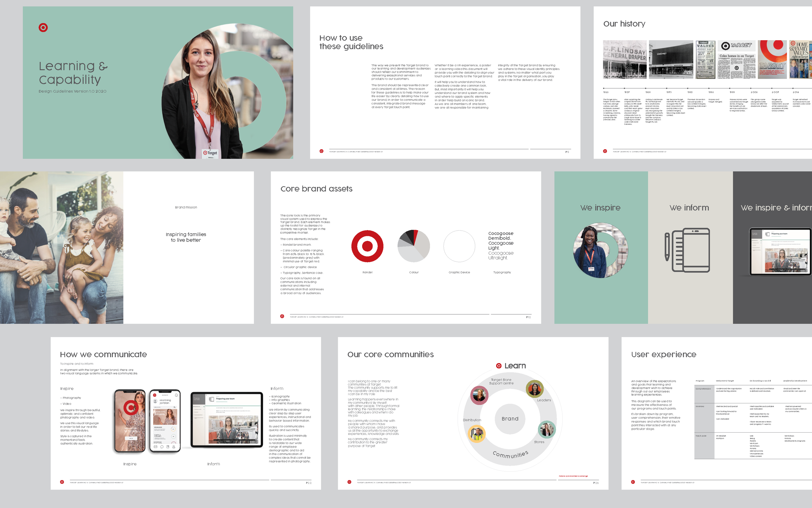Click the 1985 timeline year marker
Screen dimensions: 812x508
click(x=690, y=92)
